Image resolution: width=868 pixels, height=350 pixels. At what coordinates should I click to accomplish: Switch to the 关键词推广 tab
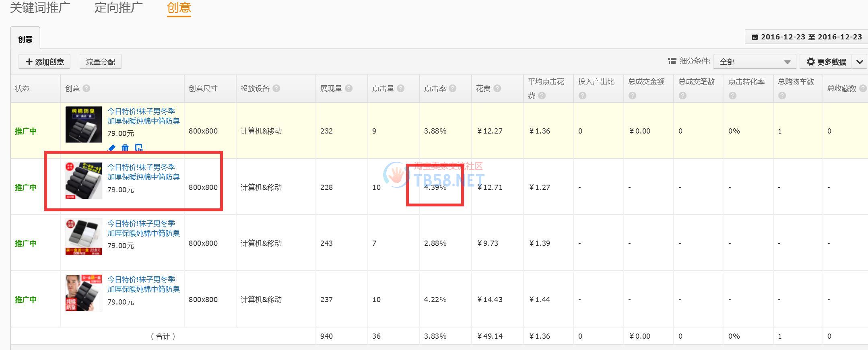click(x=40, y=8)
